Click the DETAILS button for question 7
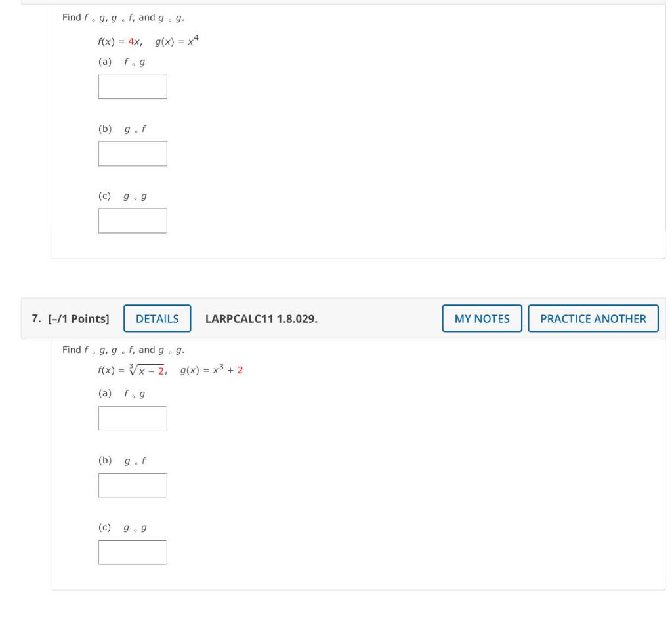672x624 pixels. [x=157, y=318]
